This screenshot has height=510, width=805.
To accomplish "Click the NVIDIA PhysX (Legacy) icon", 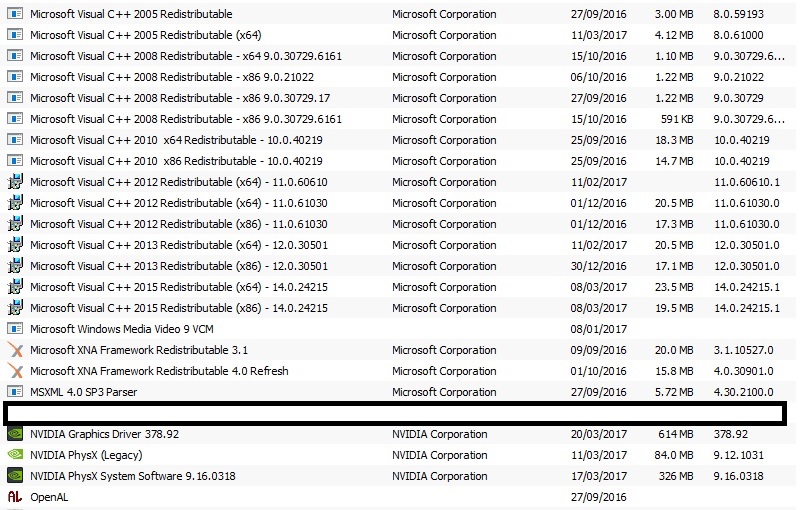I will pyautogui.click(x=15, y=455).
